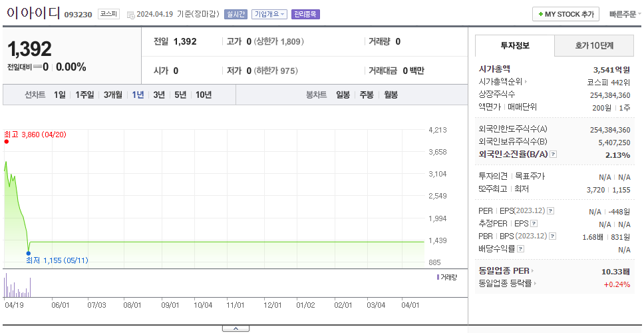Viewport: 644px width, 333px height.
Task: Select the 10년 line chart period
Action: pyautogui.click(x=204, y=95)
